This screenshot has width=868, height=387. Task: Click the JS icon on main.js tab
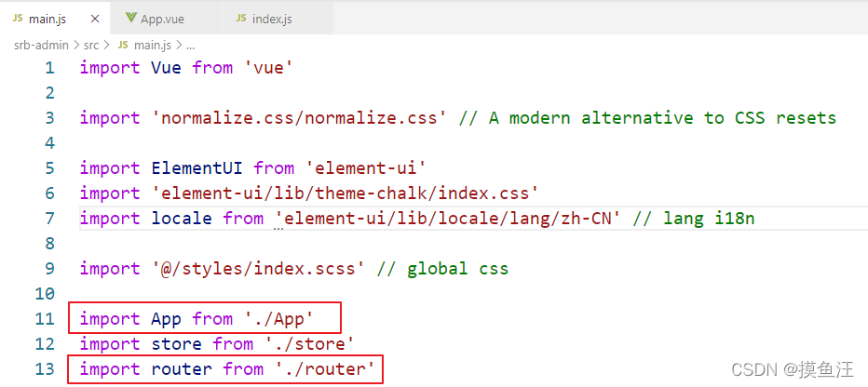18,19
